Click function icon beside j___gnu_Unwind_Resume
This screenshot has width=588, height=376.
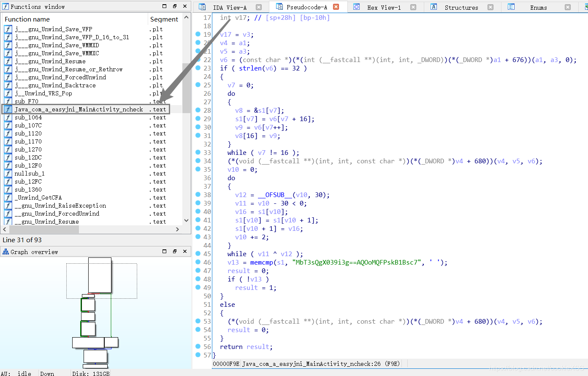(8, 61)
